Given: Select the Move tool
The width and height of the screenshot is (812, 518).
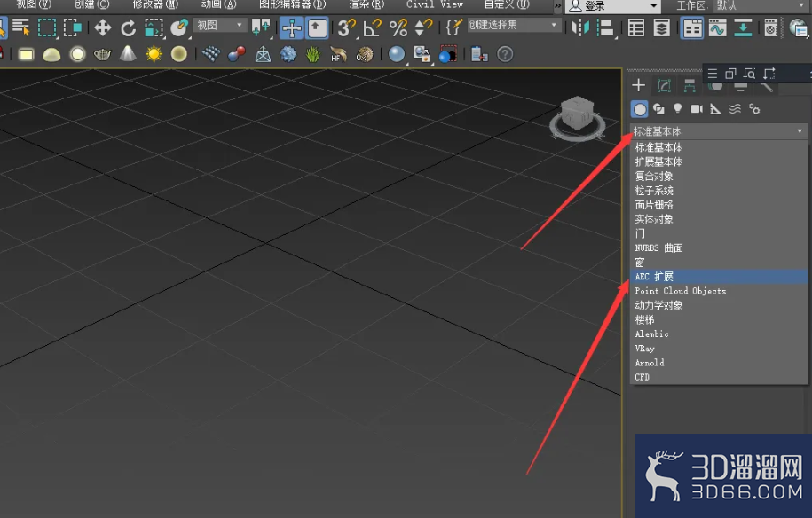Looking at the screenshot, I should tap(103, 27).
